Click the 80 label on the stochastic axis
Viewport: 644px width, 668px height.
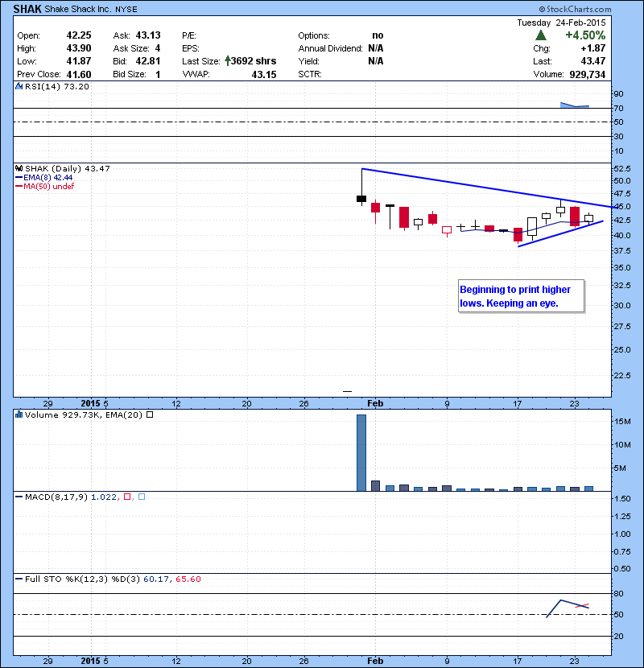618,593
